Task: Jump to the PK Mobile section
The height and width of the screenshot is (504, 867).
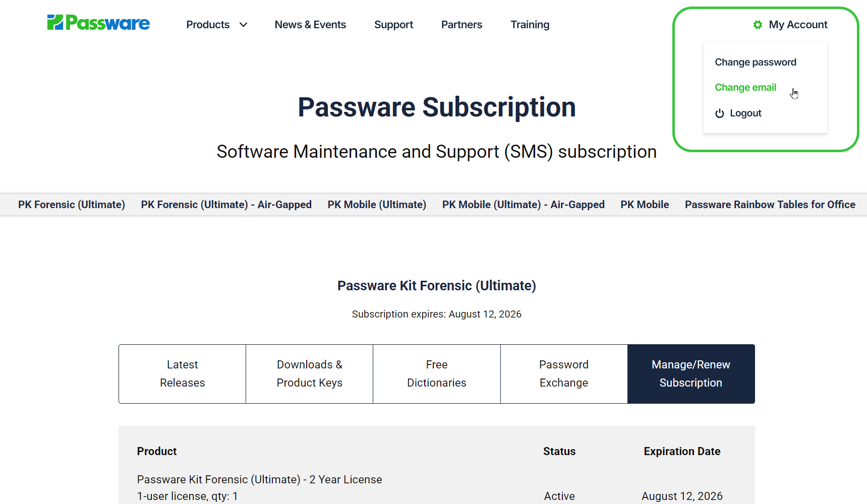Action: [645, 205]
